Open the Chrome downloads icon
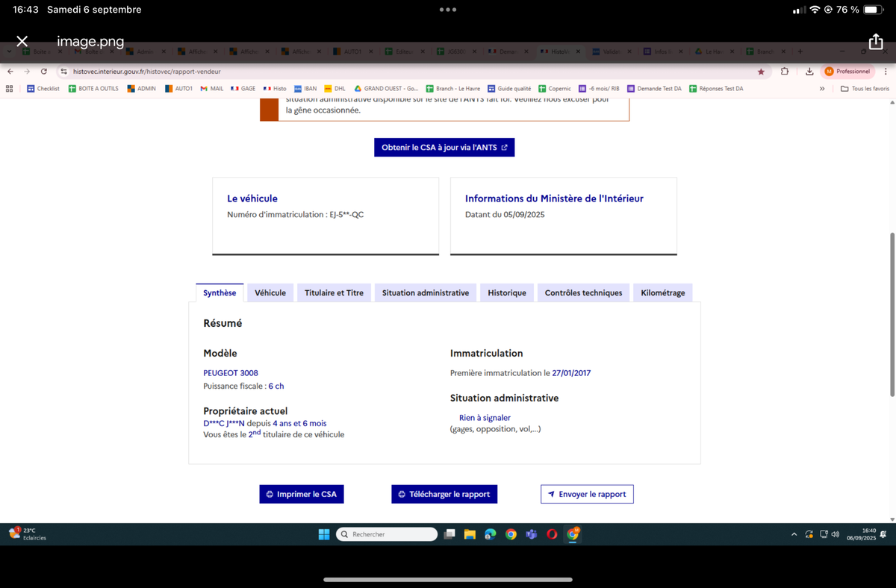This screenshot has height=588, width=896. 809,72
